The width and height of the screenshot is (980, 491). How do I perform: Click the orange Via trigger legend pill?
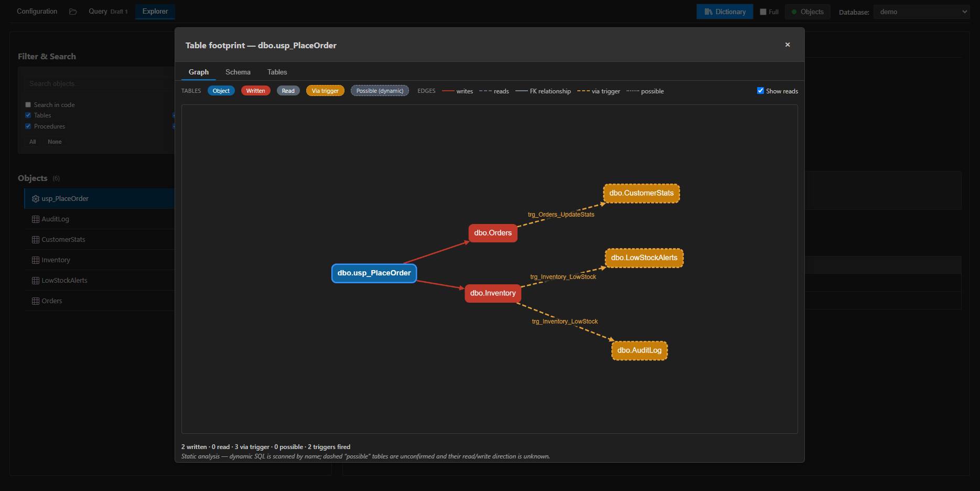pyautogui.click(x=325, y=91)
